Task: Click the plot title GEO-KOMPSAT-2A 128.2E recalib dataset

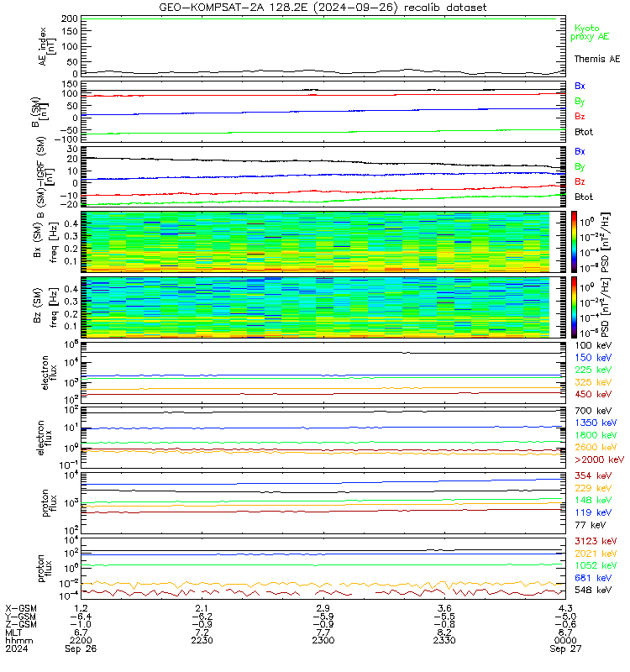Action: (323, 8)
